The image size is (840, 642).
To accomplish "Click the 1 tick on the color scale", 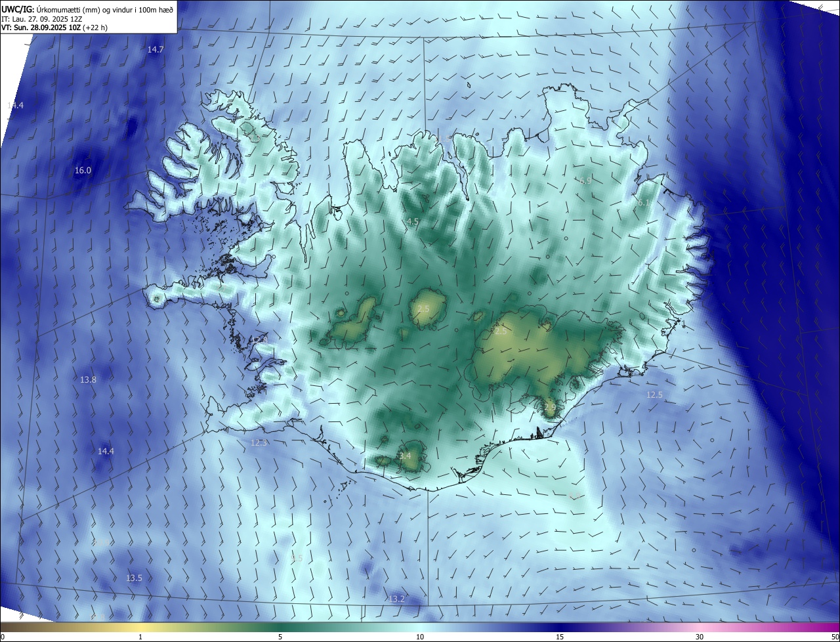I will pyautogui.click(x=140, y=637).
